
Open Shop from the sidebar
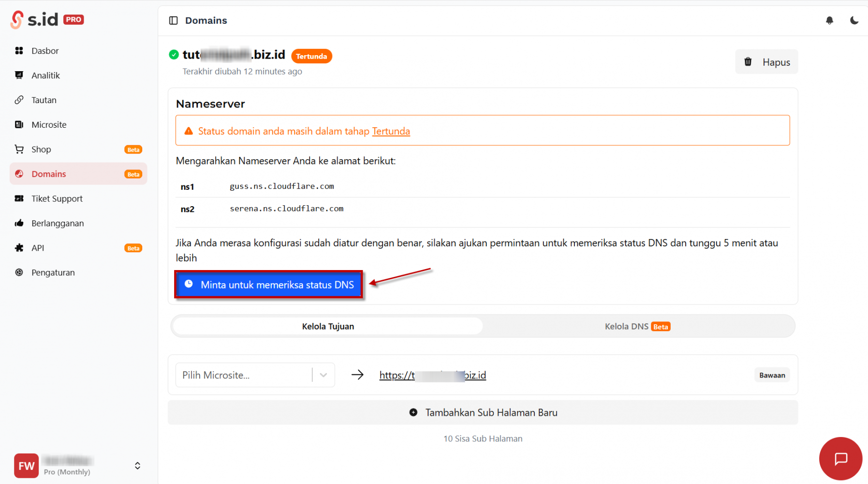click(x=41, y=150)
